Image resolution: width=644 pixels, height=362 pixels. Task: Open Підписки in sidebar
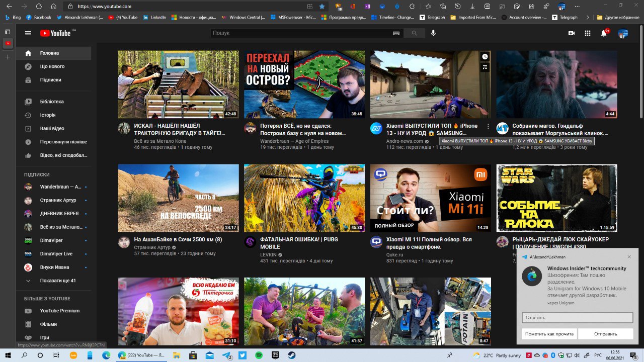click(54, 80)
